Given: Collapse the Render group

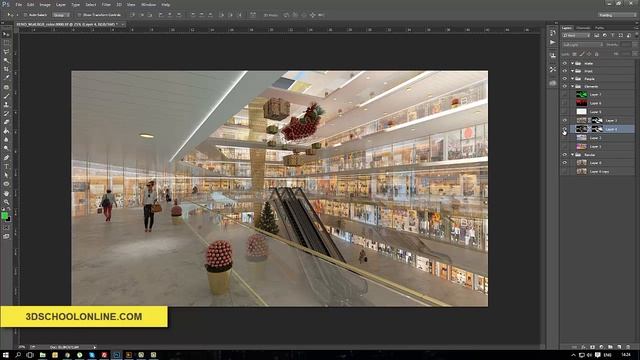Looking at the screenshot, I should pyautogui.click(x=572, y=155).
